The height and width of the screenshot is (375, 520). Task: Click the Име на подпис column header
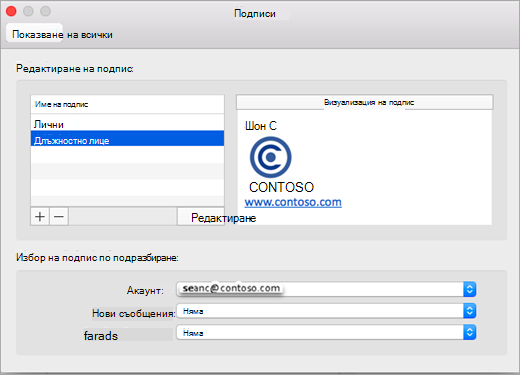(127, 104)
